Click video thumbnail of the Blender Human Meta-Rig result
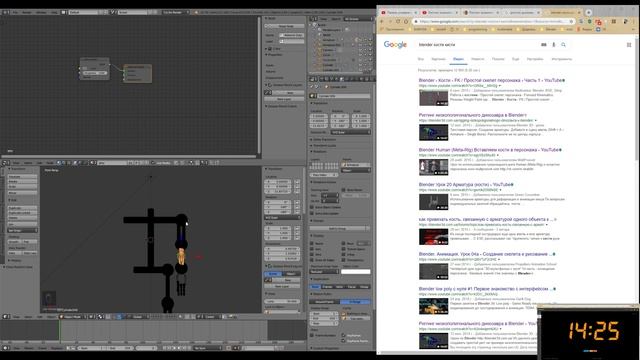Image resolution: width=640 pixels, height=360 pixels. click(x=433, y=167)
